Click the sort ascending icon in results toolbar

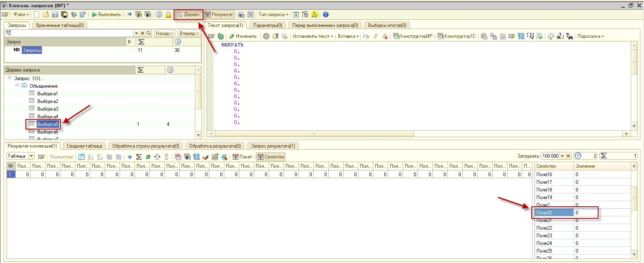point(91,157)
